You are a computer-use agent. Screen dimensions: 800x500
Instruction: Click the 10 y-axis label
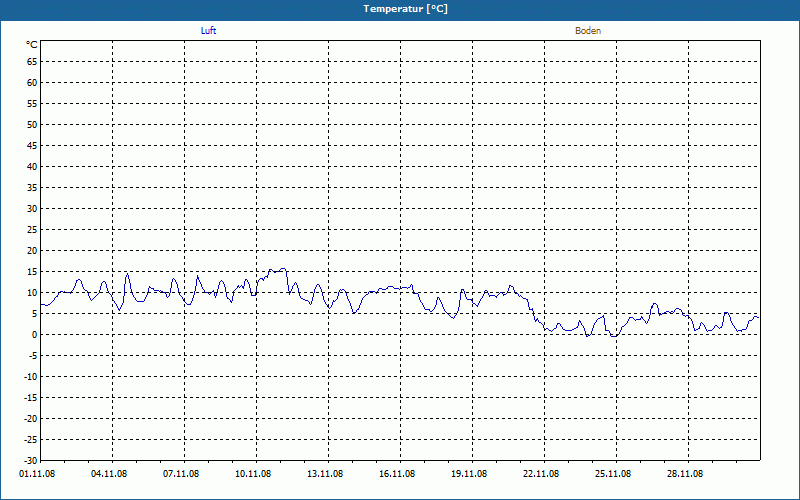(32, 293)
